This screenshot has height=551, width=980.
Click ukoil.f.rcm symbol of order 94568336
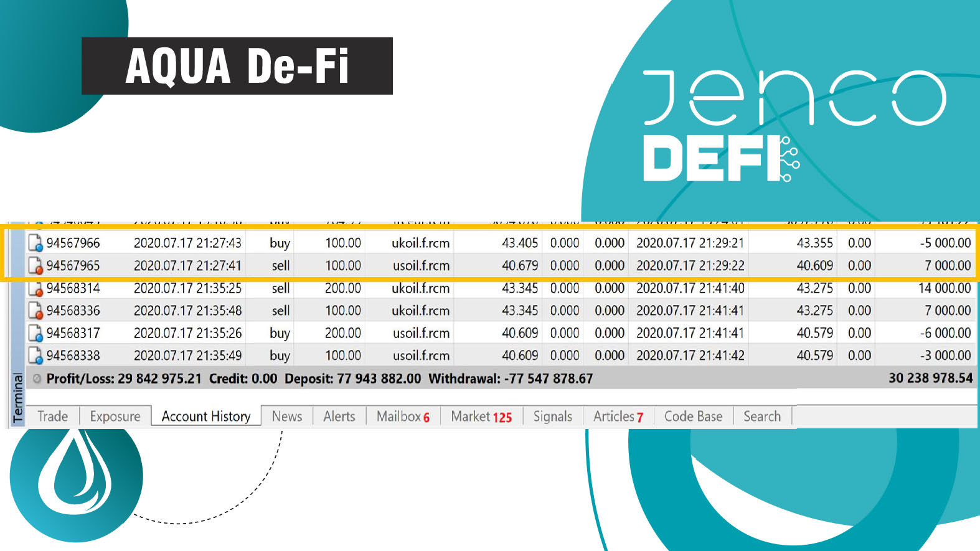[x=421, y=311]
